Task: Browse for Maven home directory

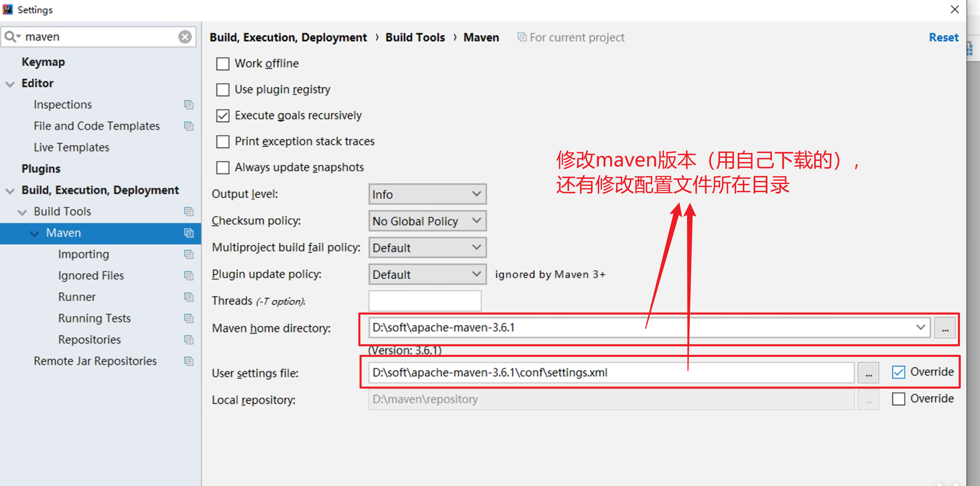Action: pos(945,328)
